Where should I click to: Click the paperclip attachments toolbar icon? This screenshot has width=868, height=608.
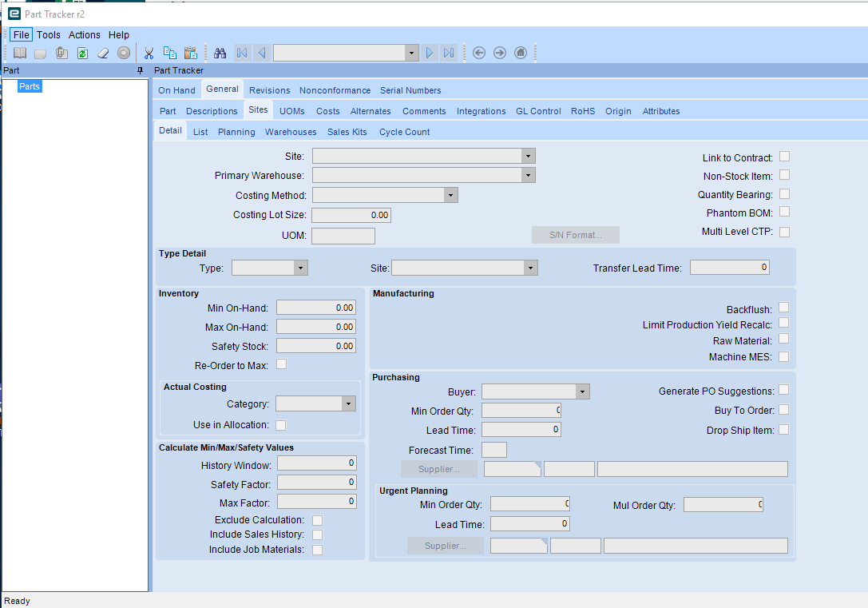point(61,54)
